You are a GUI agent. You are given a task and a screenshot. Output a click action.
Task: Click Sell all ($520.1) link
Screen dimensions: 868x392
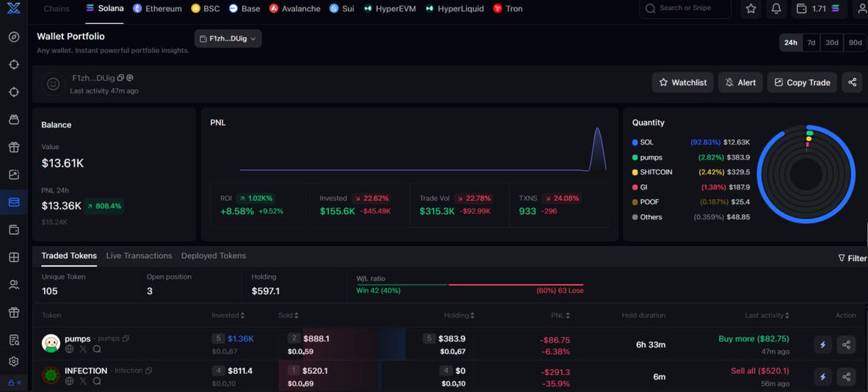click(x=759, y=371)
